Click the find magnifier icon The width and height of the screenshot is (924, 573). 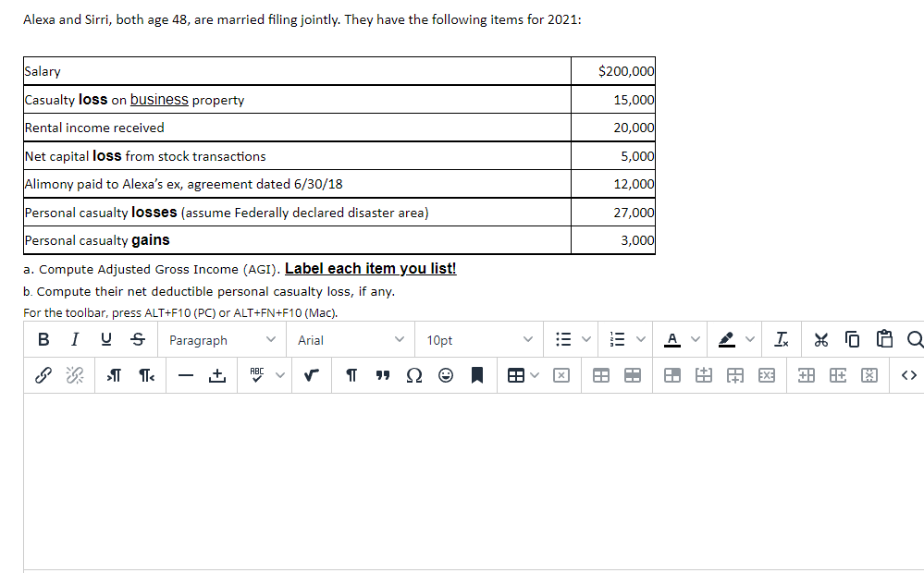click(x=915, y=339)
